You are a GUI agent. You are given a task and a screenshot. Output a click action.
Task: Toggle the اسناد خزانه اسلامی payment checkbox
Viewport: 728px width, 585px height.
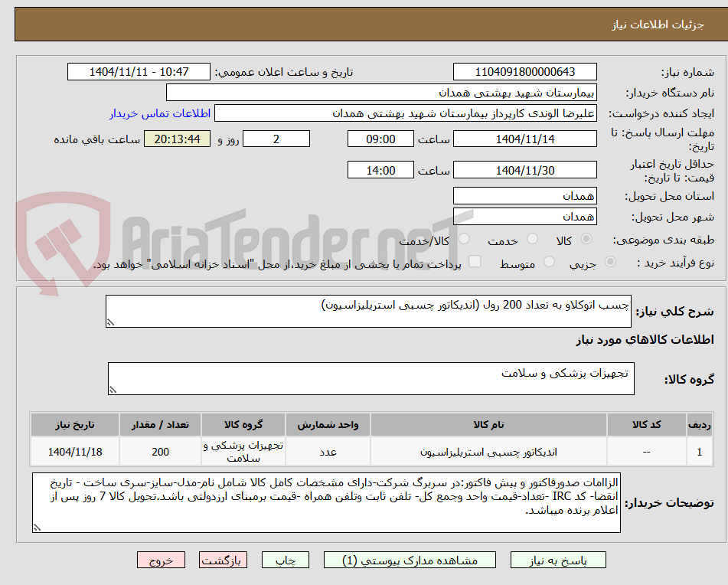tap(475, 261)
